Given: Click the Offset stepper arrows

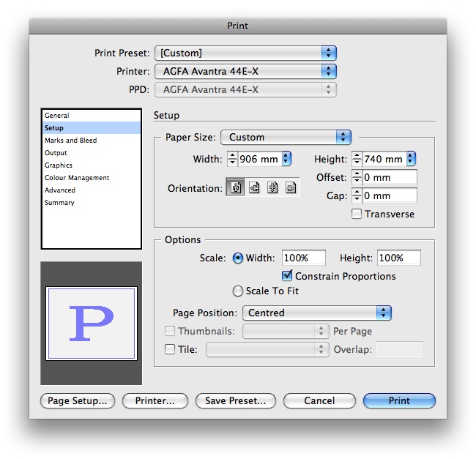Looking at the screenshot, I should (357, 177).
